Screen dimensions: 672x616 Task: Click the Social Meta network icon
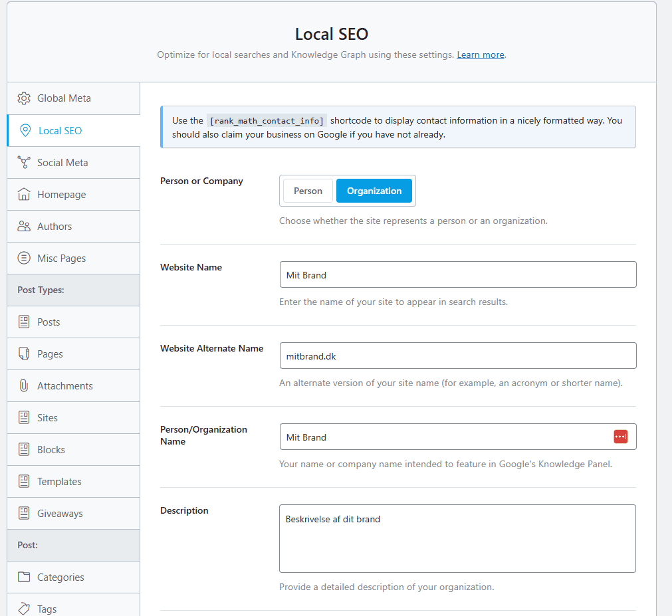coord(24,163)
